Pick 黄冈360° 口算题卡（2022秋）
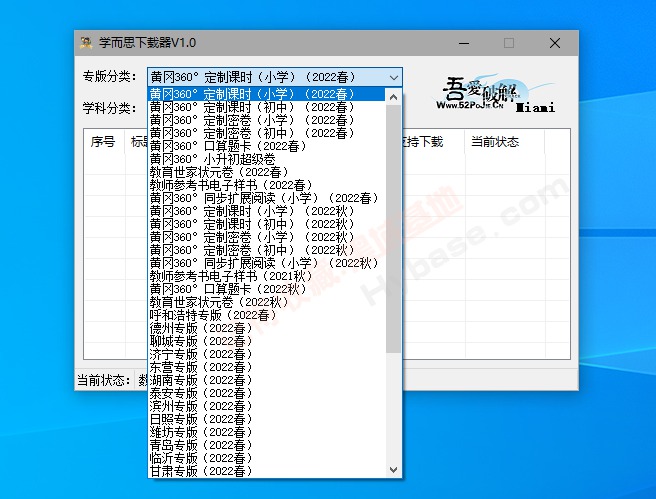The width and height of the screenshot is (656, 499). (x=266, y=289)
